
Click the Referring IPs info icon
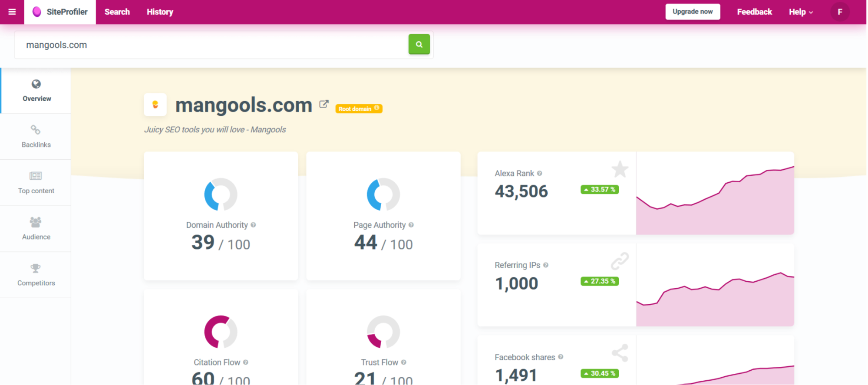tap(546, 265)
